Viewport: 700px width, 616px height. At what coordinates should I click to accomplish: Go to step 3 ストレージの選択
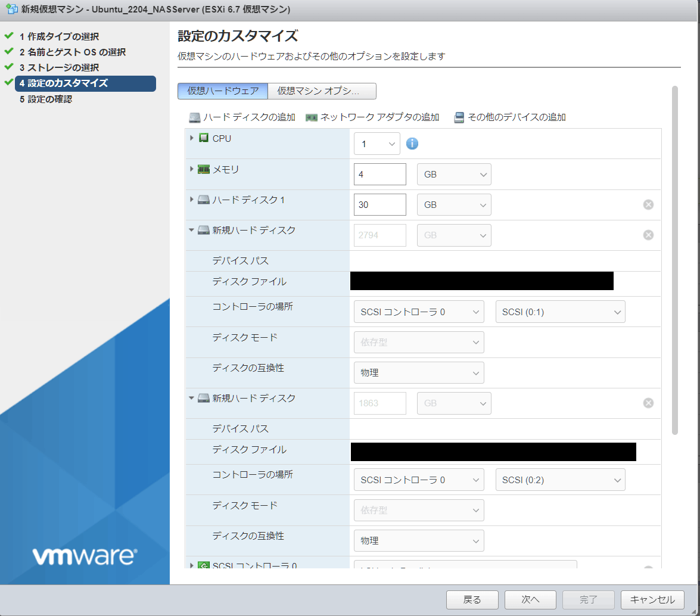tap(59, 67)
